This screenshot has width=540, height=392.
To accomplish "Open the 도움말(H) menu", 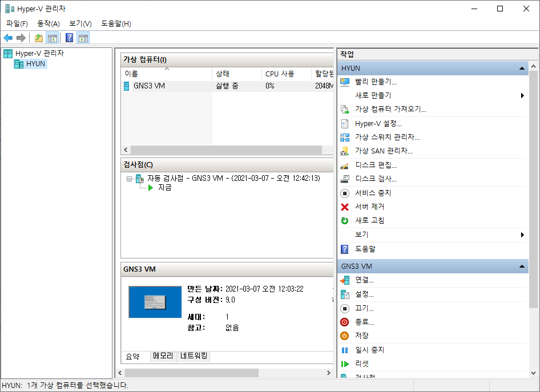I will 116,24.
